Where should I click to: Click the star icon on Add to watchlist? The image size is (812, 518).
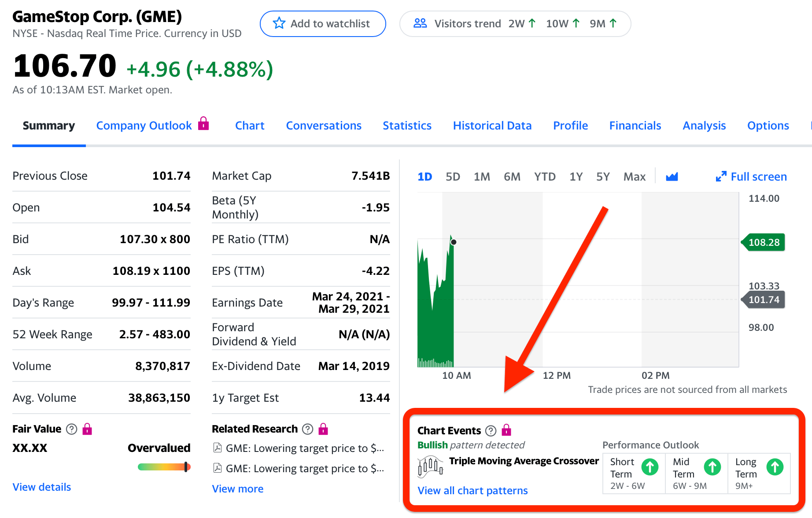pyautogui.click(x=279, y=23)
